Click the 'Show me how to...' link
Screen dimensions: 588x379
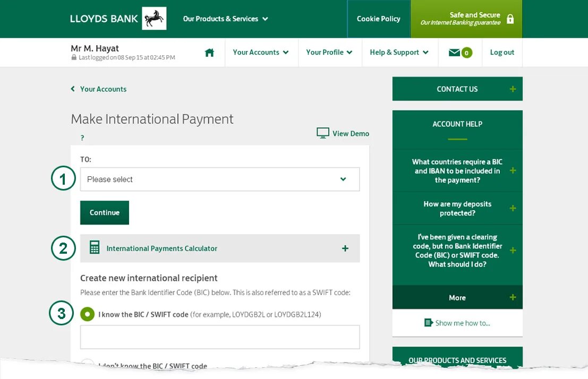462,323
